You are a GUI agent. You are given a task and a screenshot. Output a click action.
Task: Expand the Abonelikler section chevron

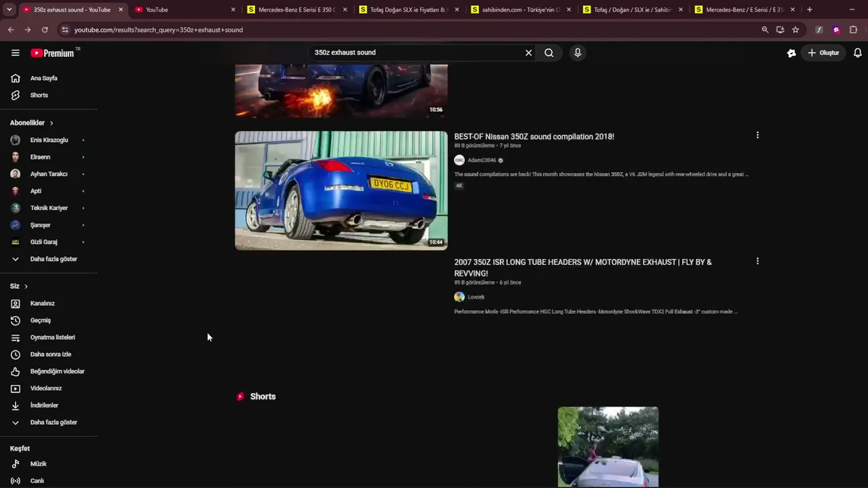tap(51, 123)
